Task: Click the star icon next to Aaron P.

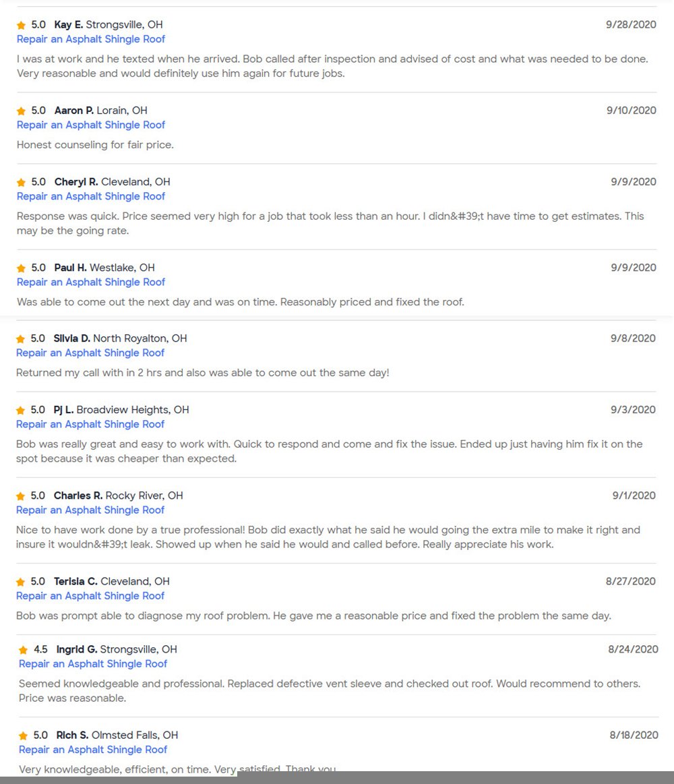Action: (x=22, y=111)
